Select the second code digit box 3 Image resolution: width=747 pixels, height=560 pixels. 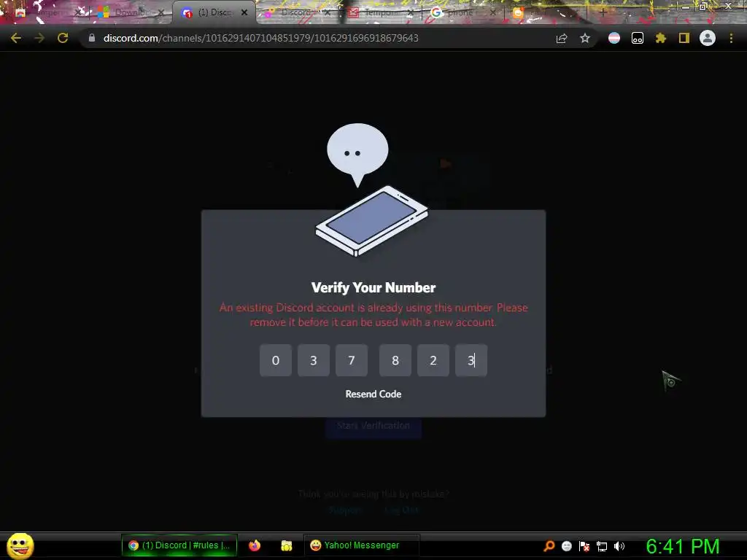[314, 360]
